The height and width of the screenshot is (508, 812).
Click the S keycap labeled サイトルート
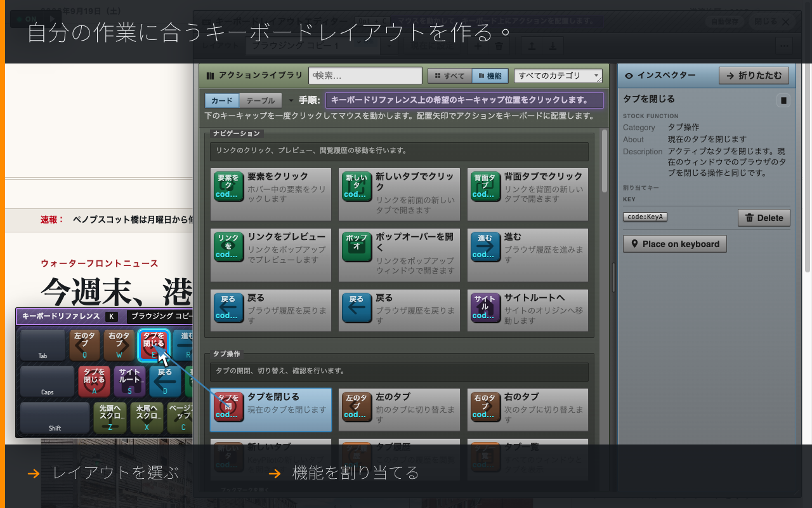tap(129, 381)
